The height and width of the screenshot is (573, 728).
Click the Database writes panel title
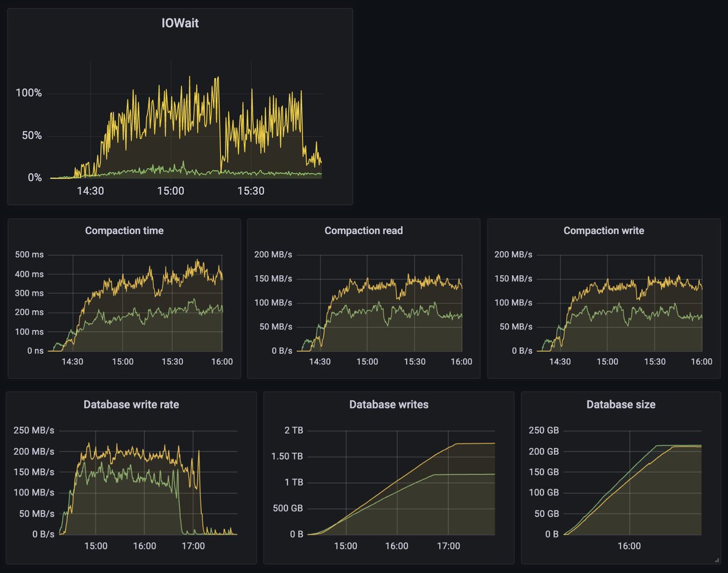389,404
